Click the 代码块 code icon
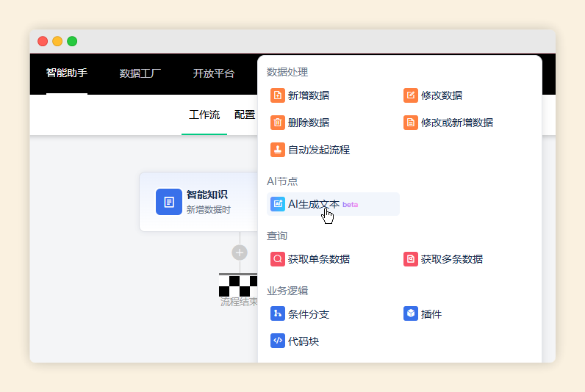 277,341
